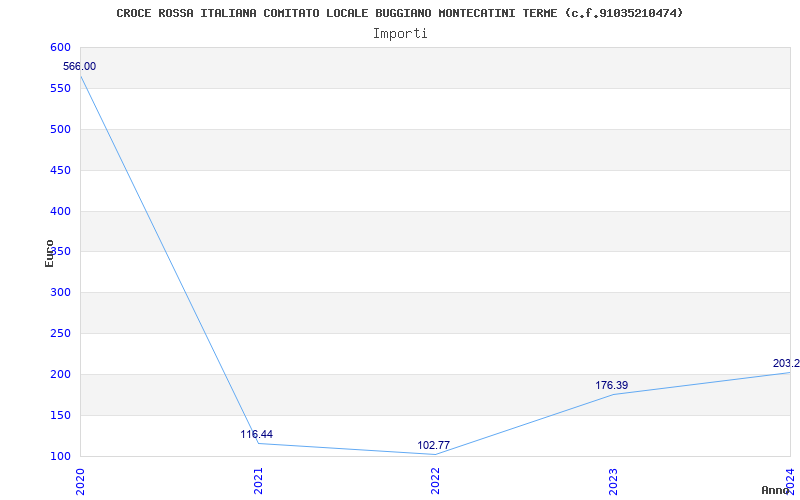Click the chart title CROCE ROSSA ITALIANA
This screenshot has height=500, width=800.
coord(399,13)
